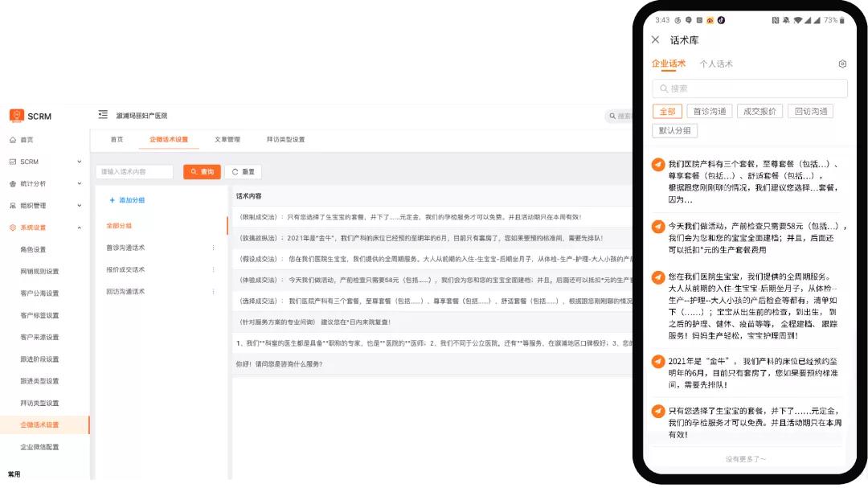The height and width of the screenshot is (488, 868).
Task: Tap the NFC icon in phone status bar
Action: coord(775,20)
